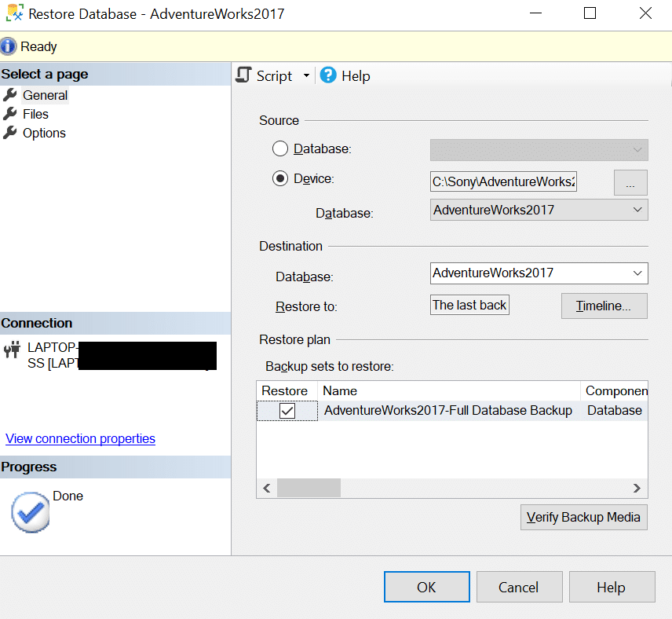Select the Database source radio button
672x619 pixels.
(x=279, y=148)
